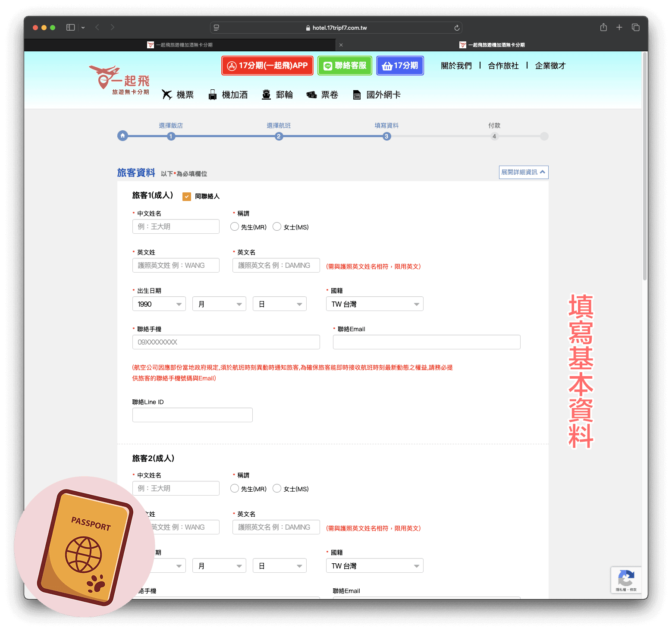Click the 聯絡客服 button
Image resolution: width=672 pixels, height=631 pixels.
[345, 66]
